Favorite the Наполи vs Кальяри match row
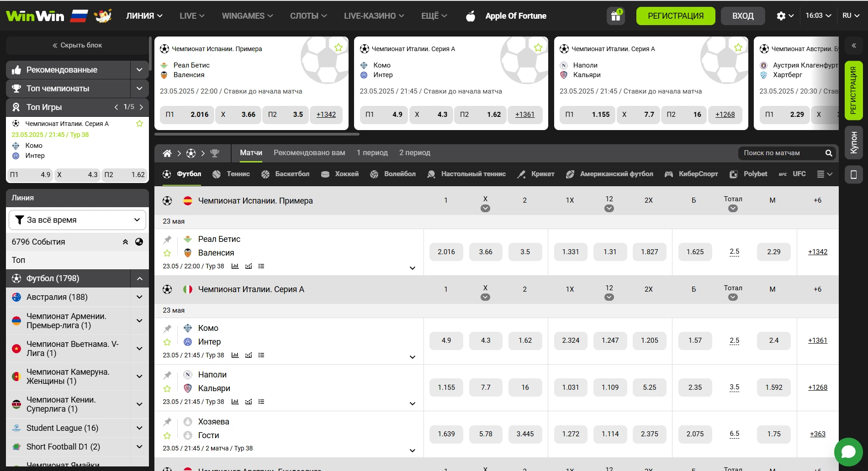Image resolution: width=868 pixels, height=471 pixels. (167, 388)
